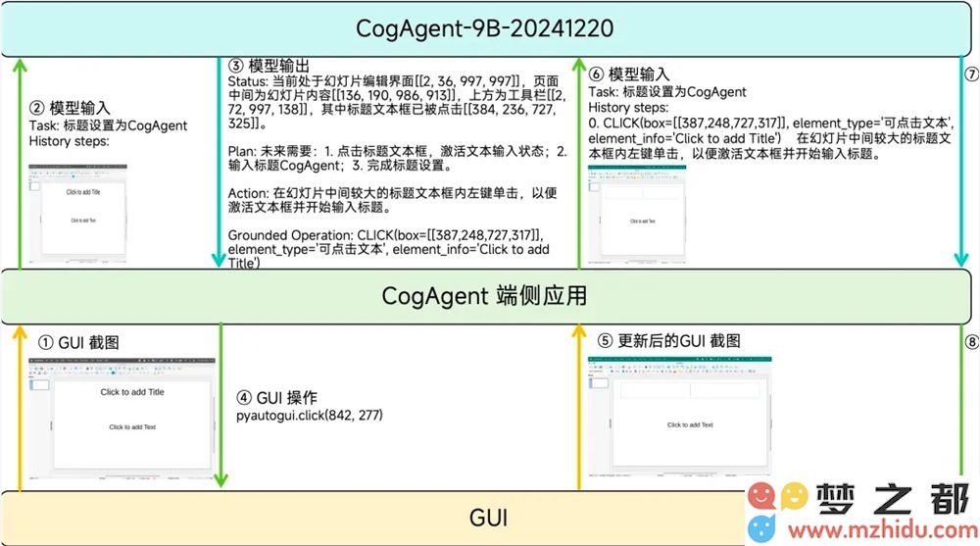Click the 'Grounded Operation:' text block
Image resolution: width=980 pixels, height=546 pixels.
coord(389,249)
